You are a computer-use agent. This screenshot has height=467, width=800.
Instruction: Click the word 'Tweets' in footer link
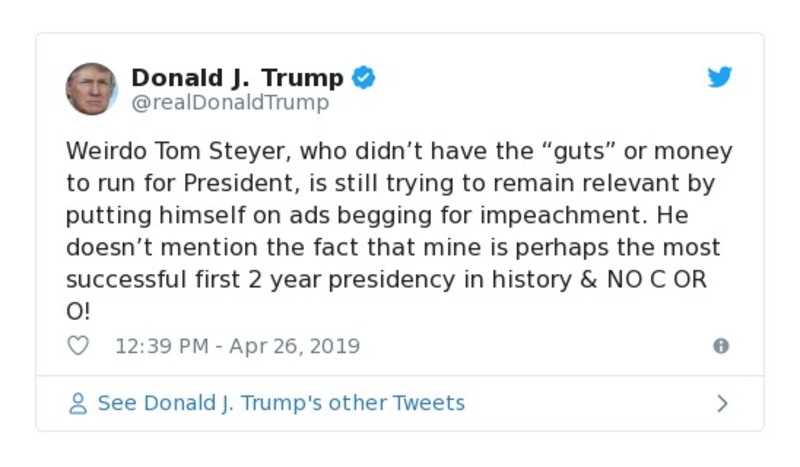click(x=428, y=404)
